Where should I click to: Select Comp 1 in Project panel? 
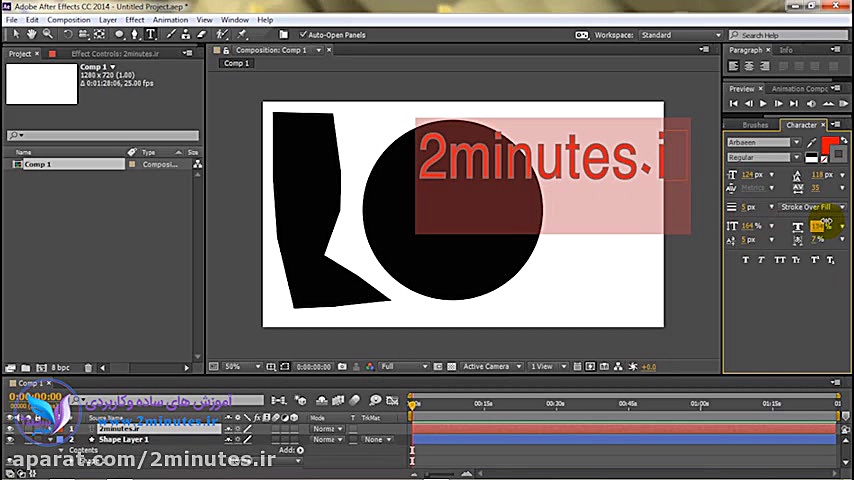point(38,164)
